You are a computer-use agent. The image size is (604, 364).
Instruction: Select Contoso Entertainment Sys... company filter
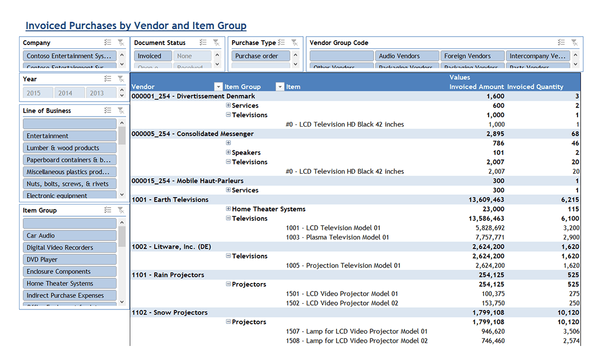[70, 56]
